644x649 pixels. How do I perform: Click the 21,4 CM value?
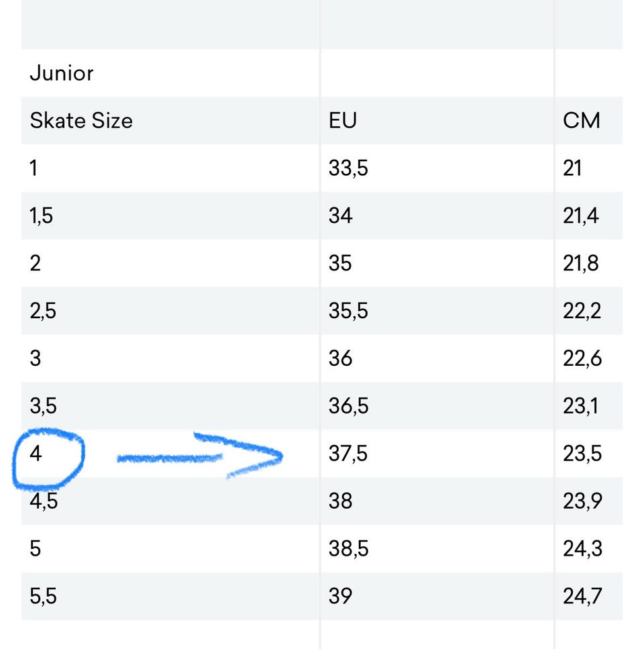point(581,216)
